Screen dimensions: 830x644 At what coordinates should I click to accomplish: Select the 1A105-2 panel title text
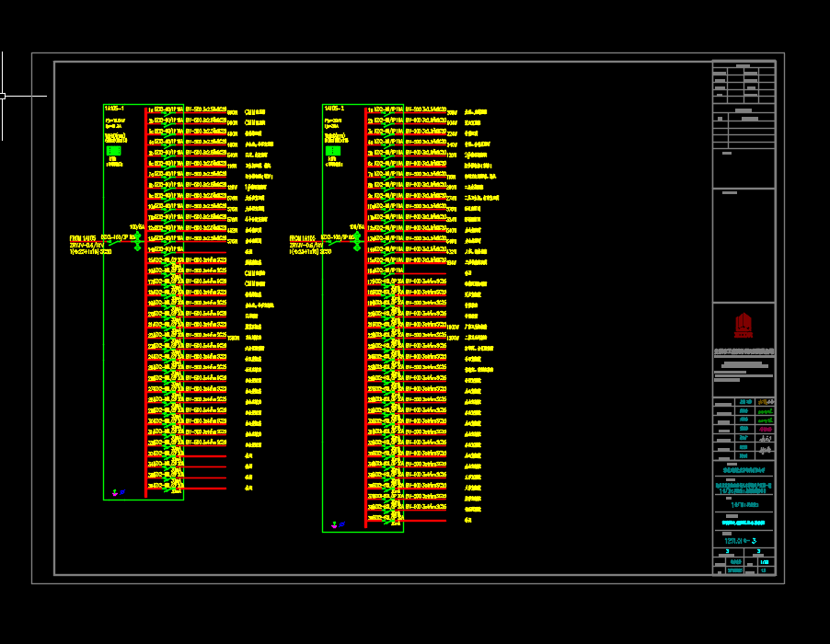(x=334, y=109)
